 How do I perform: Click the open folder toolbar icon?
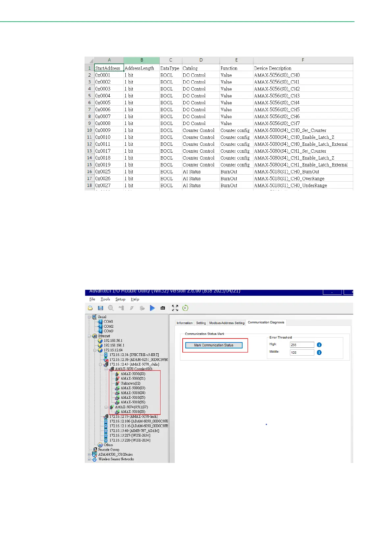click(90, 308)
